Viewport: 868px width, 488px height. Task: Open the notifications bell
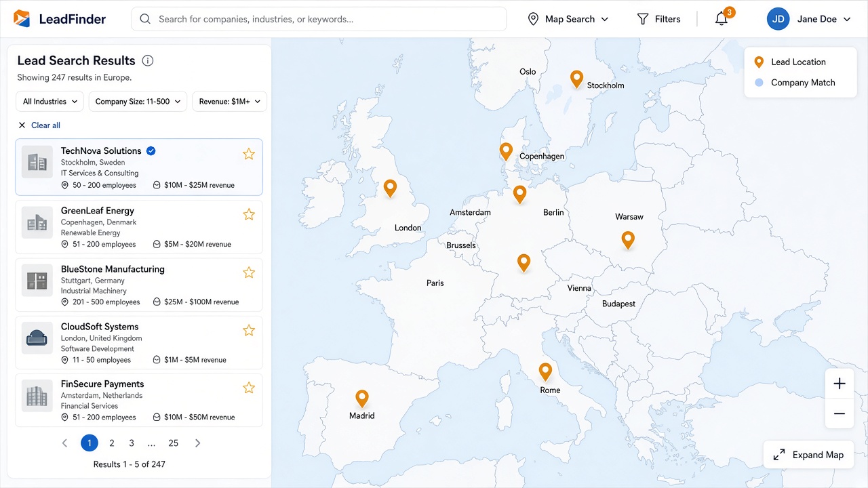coord(722,19)
